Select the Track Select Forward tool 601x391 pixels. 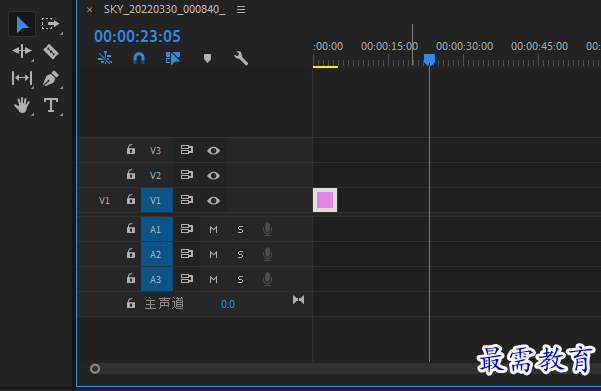click(51, 24)
